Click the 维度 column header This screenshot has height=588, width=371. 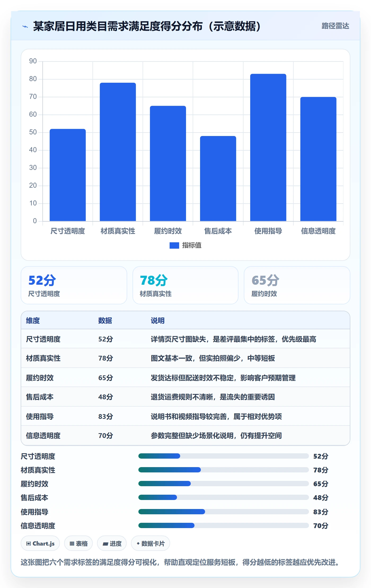[33, 321]
